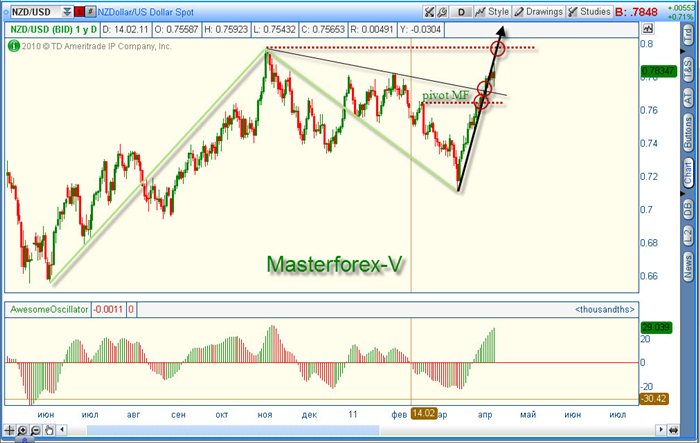The image size is (700, 443).
Task: Select the crosshair cursor tool
Action: point(9,430)
